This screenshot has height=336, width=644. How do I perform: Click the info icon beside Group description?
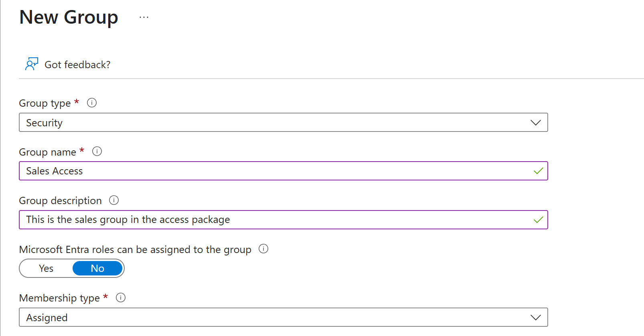[x=114, y=200]
